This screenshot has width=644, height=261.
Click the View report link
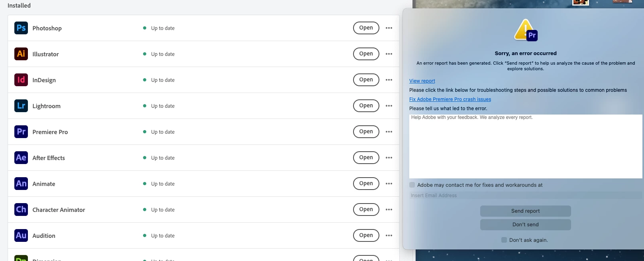(x=422, y=81)
